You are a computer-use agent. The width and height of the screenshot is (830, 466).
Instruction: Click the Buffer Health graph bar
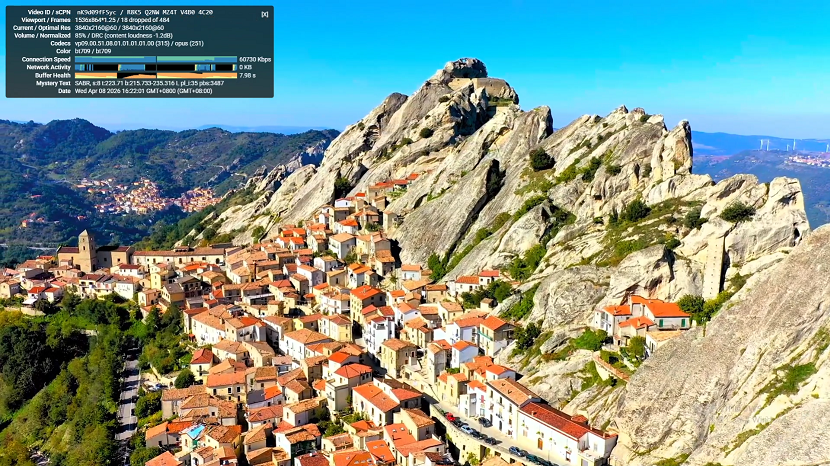coord(156,75)
